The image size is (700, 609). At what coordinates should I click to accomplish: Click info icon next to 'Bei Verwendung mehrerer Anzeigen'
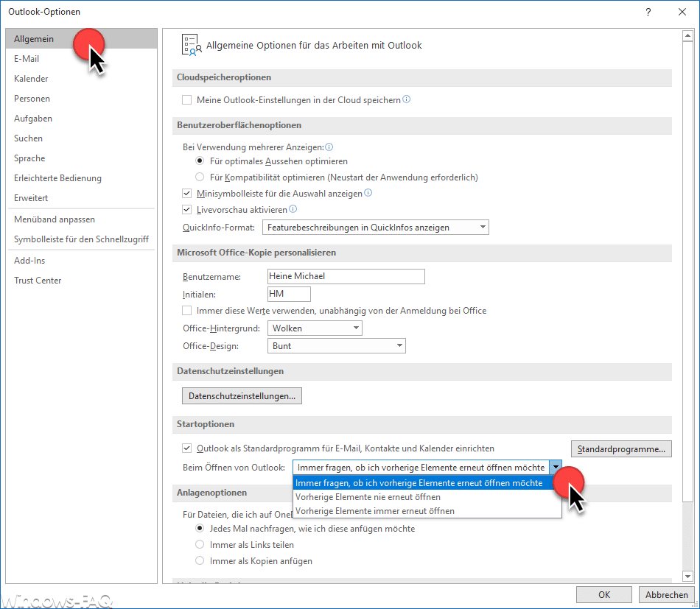point(329,147)
